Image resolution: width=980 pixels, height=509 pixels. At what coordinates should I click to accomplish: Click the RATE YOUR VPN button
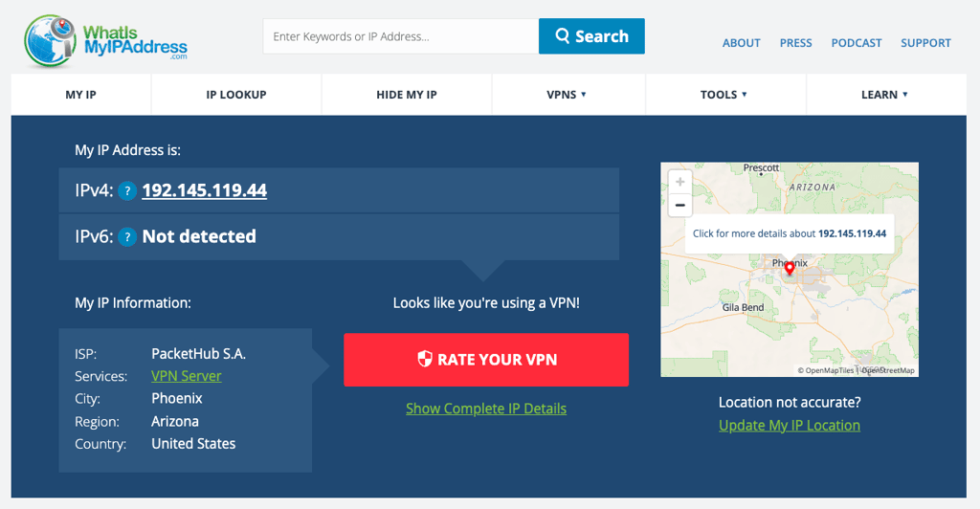tap(486, 360)
